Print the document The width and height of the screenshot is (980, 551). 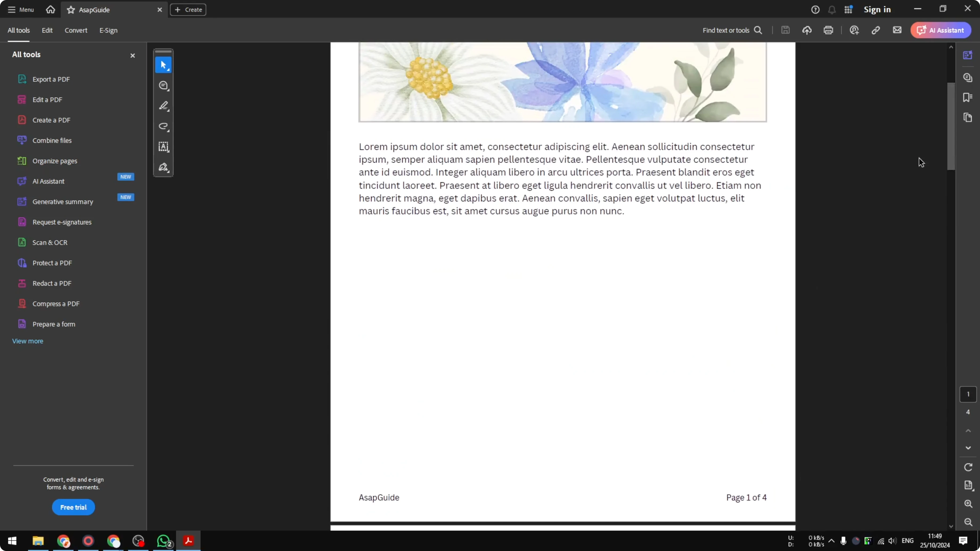pos(828,30)
